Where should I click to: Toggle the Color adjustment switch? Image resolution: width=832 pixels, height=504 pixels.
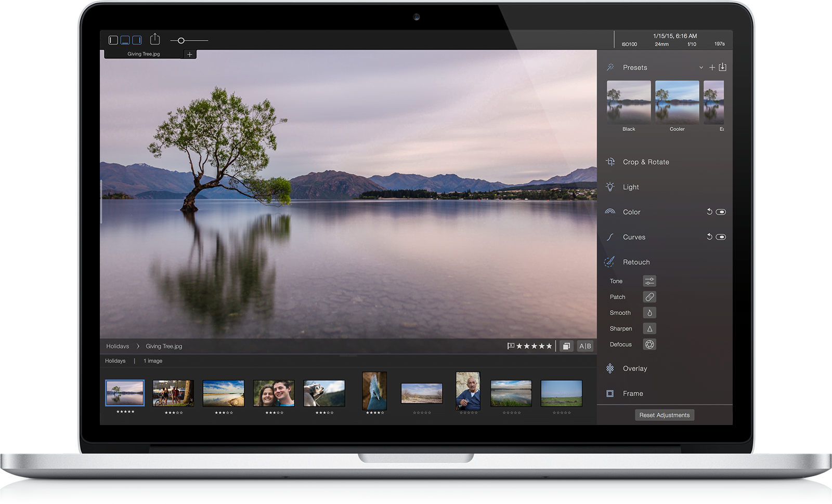coord(721,212)
